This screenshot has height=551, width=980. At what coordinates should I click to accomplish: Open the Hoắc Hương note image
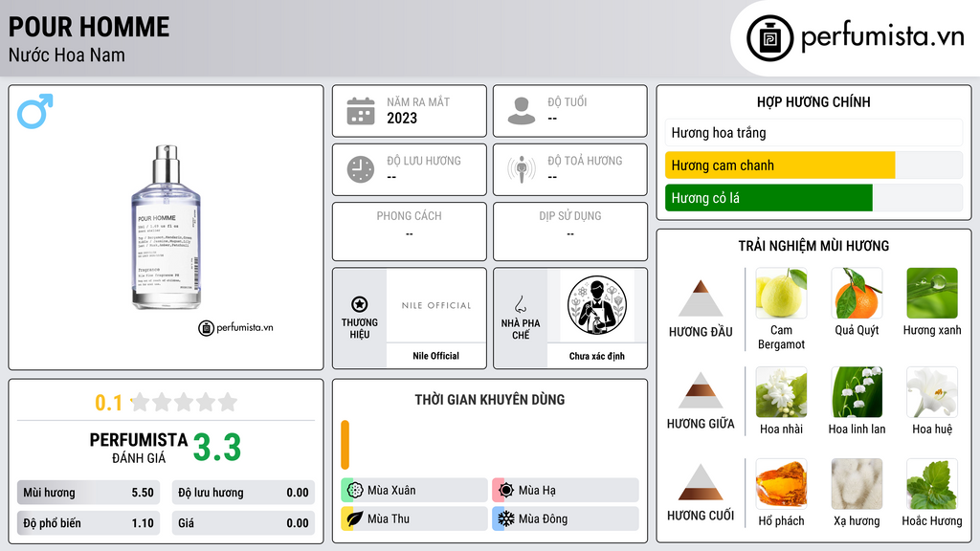pos(932,483)
